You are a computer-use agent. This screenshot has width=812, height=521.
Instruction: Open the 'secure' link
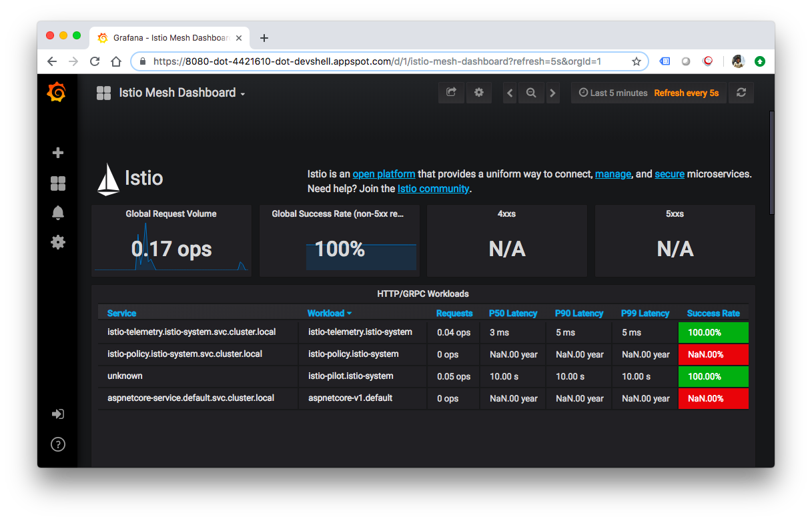point(669,174)
